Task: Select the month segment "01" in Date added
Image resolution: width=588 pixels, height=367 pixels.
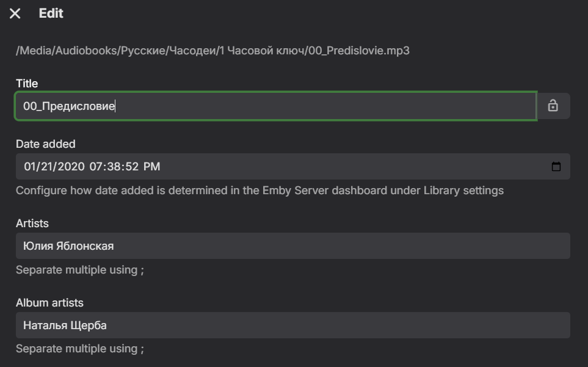Action: (31, 167)
